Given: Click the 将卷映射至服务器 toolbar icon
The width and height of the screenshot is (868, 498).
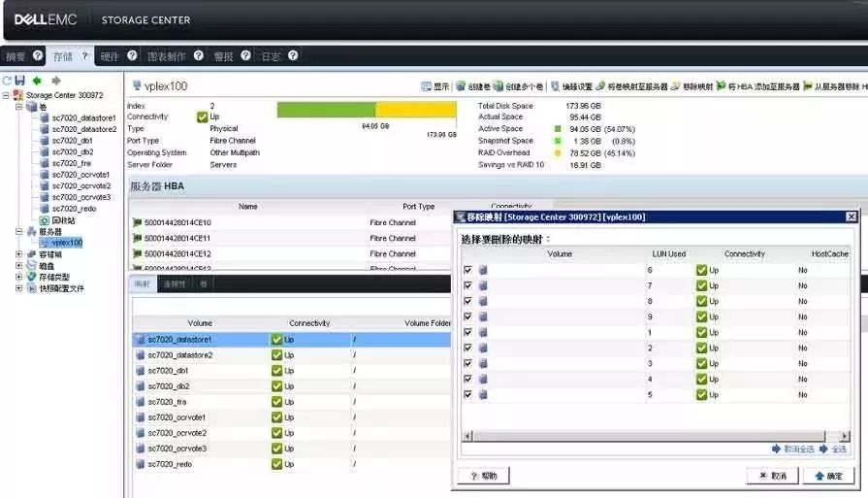Looking at the screenshot, I should point(600,85).
